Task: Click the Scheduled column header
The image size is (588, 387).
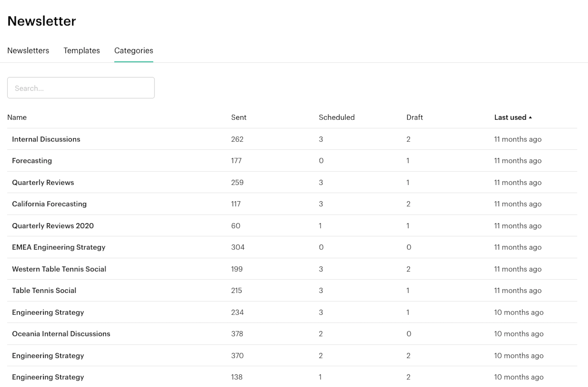Action: 336,117
